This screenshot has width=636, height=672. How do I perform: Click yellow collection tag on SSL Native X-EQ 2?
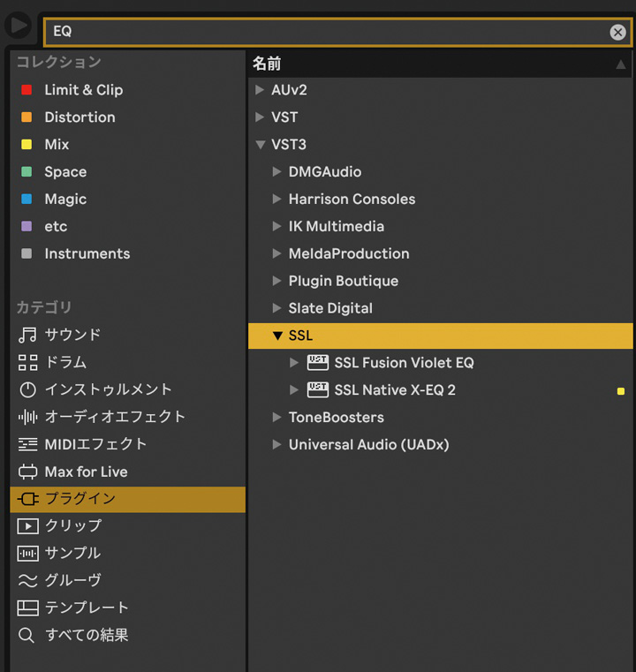pos(621,391)
